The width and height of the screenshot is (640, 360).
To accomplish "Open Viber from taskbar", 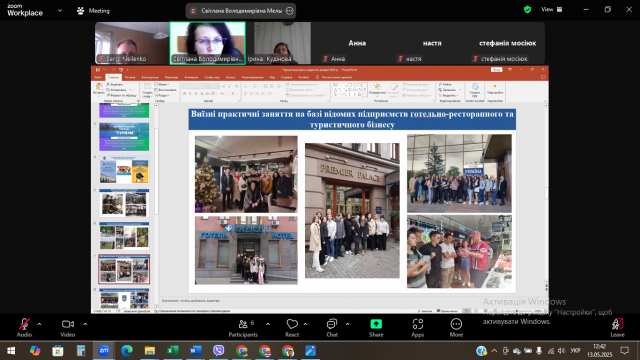I will pyautogui.click(x=219, y=351).
